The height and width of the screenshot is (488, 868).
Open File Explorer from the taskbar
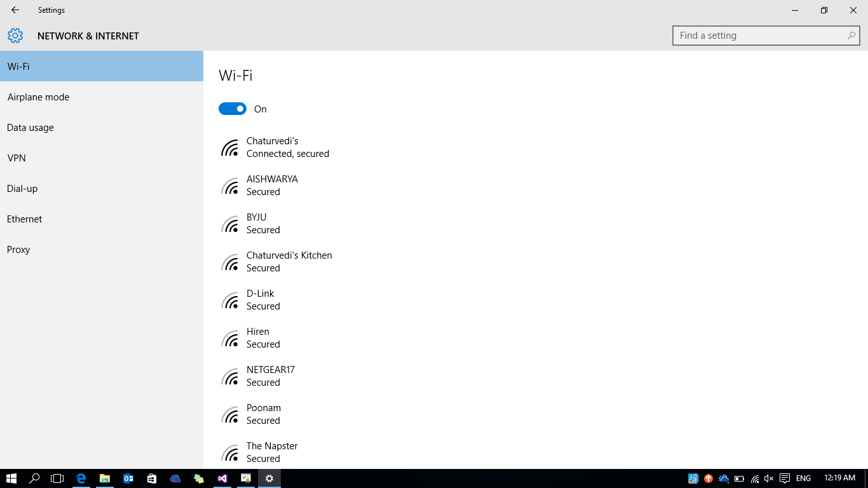(x=105, y=478)
